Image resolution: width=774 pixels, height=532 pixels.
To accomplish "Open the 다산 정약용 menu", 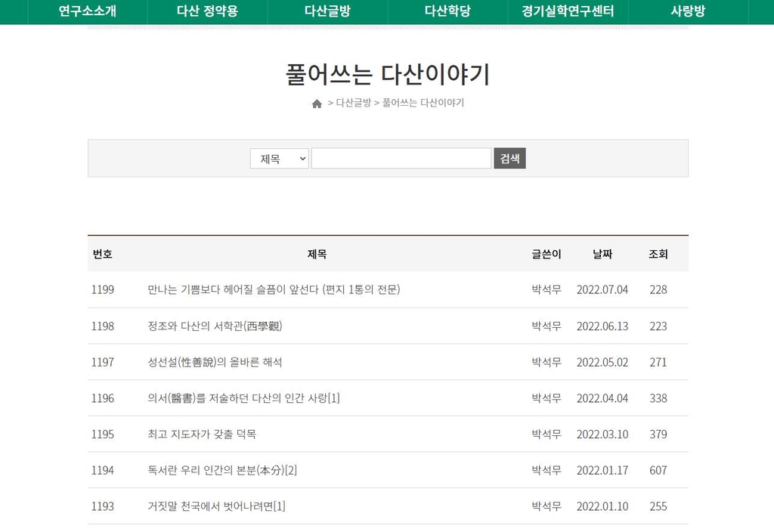I will point(207,11).
